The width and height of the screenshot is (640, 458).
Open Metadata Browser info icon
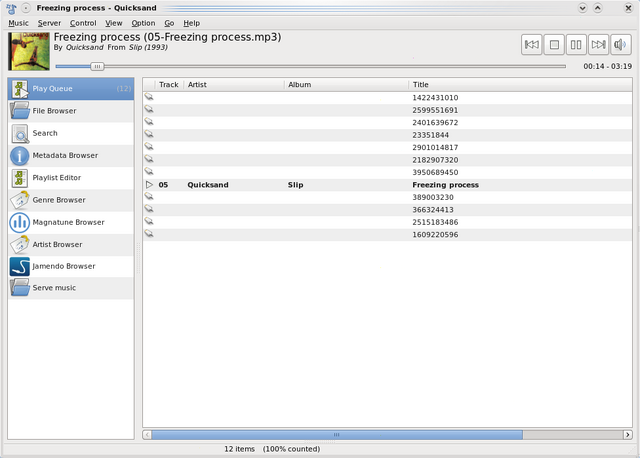[x=20, y=156]
